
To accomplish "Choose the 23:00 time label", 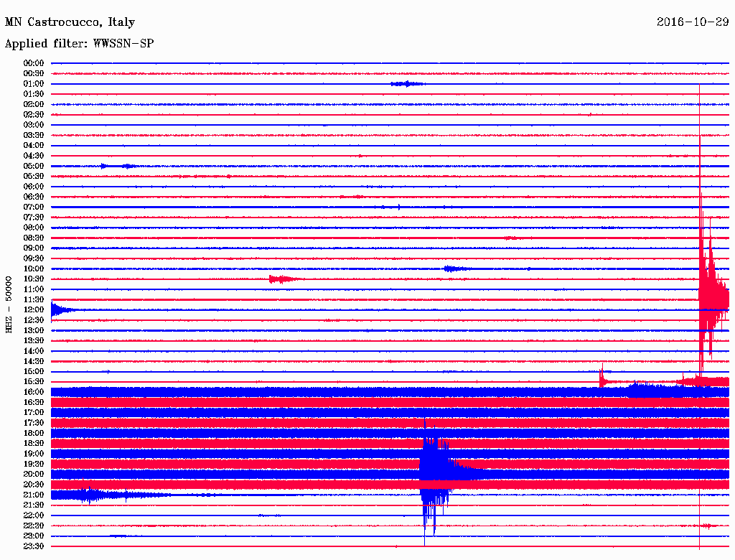I will [34, 536].
